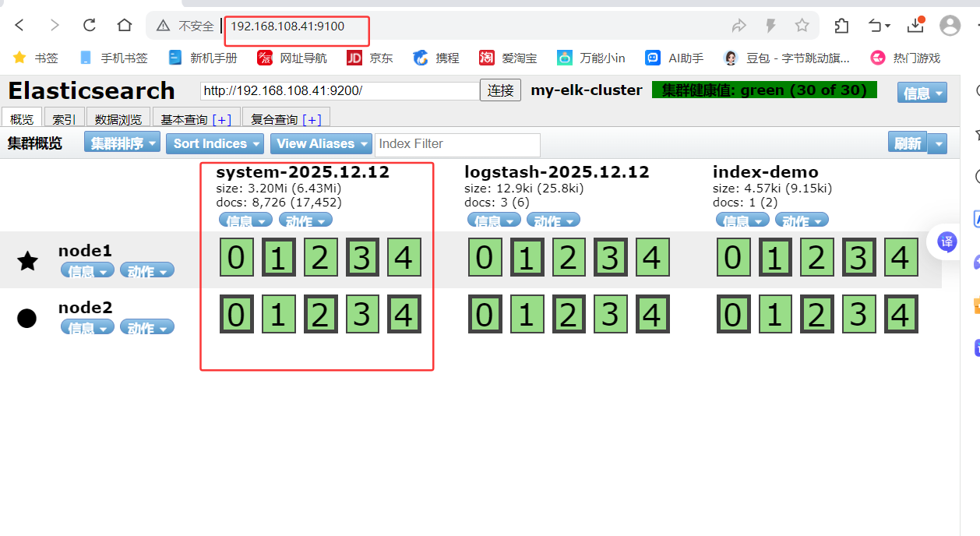The height and width of the screenshot is (536, 980).
Task: Open the 万能小in bookmark
Action: click(x=591, y=58)
